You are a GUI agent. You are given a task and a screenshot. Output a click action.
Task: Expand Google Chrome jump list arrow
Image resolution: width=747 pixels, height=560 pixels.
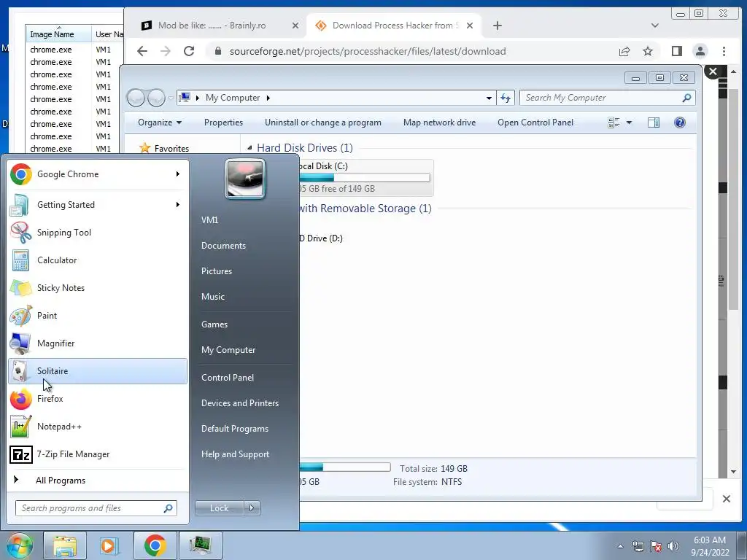(178, 174)
